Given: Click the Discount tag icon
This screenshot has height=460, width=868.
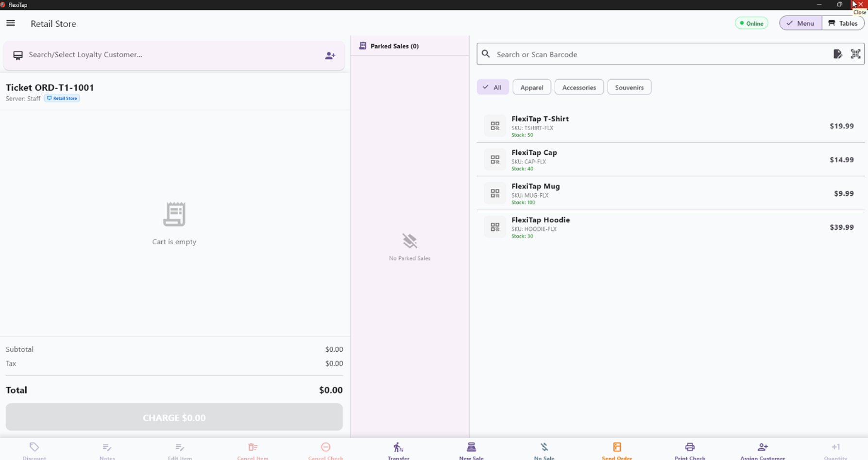Looking at the screenshot, I should [x=34, y=447].
